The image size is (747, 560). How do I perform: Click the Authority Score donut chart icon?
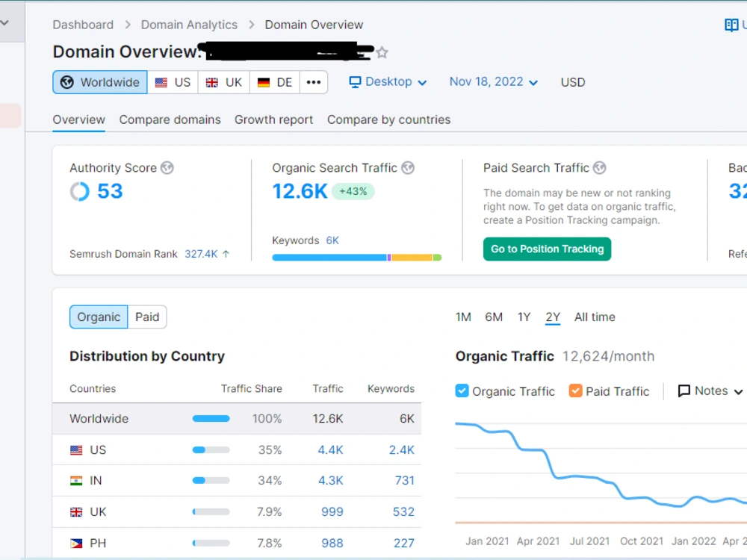[80, 192]
